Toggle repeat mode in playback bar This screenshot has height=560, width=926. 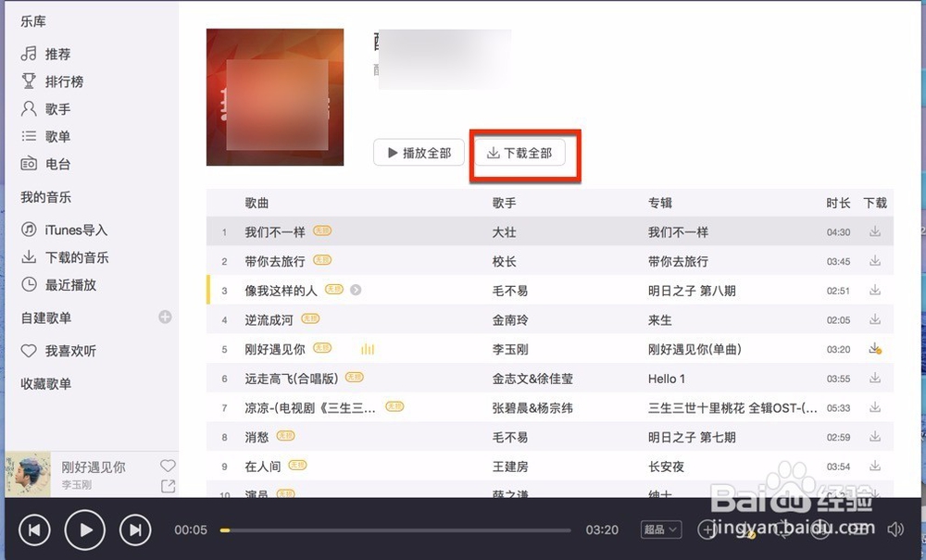pos(782,529)
